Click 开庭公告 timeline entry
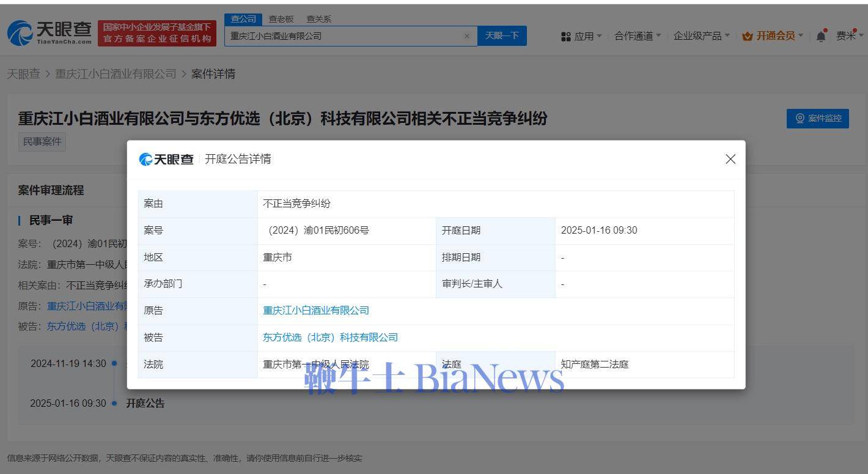Image resolution: width=868 pixels, height=474 pixels. (x=145, y=403)
